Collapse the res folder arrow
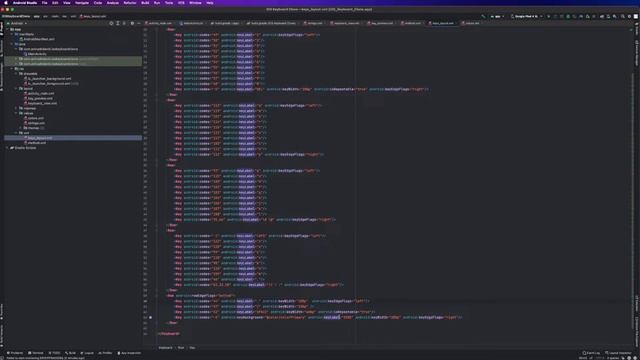The width and height of the screenshot is (640, 360). pyautogui.click(x=12, y=69)
